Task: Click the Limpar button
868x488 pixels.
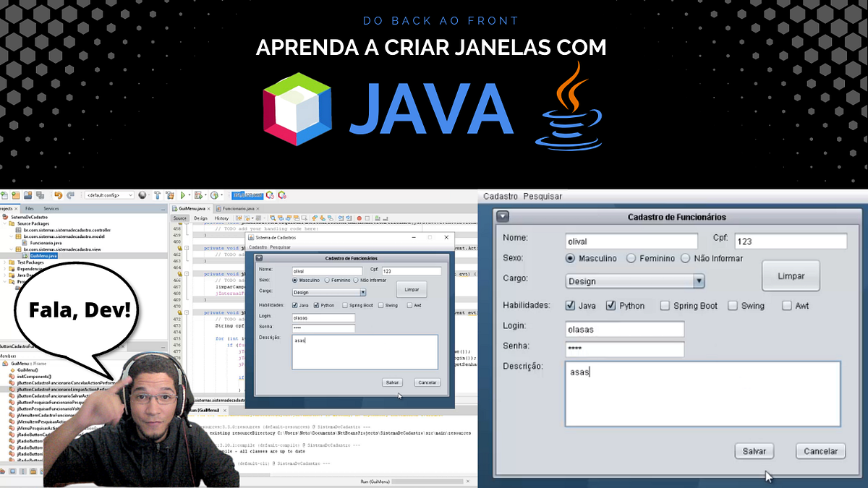Action: (791, 275)
